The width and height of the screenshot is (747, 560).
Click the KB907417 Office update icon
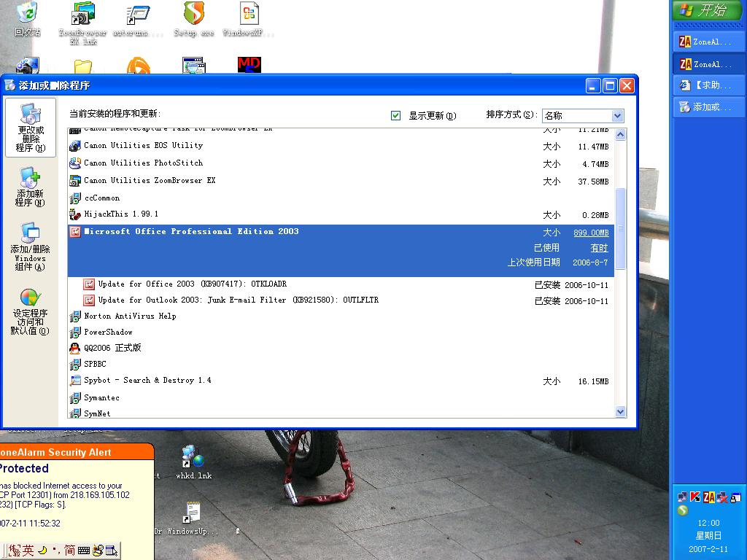[x=89, y=284]
